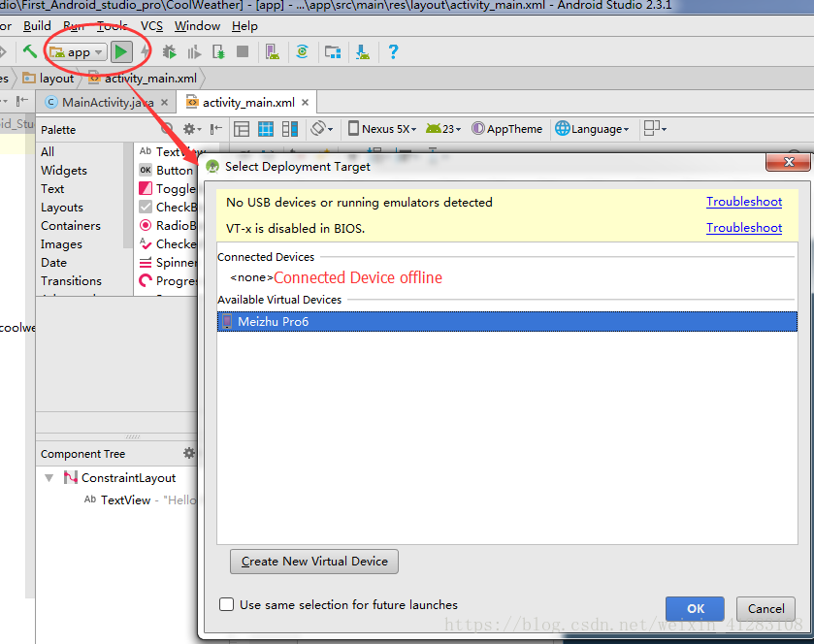Select ConstraintLayout in the Component Tree

coord(120,477)
